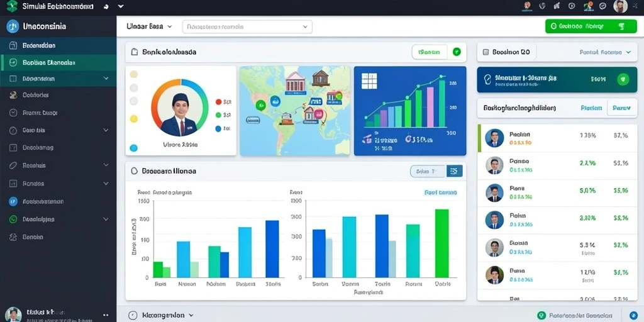Switch to the rightmost tab above the people list
The width and height of the screenshot is (644, 322).
pyautogui.click(x=621, y=108)
